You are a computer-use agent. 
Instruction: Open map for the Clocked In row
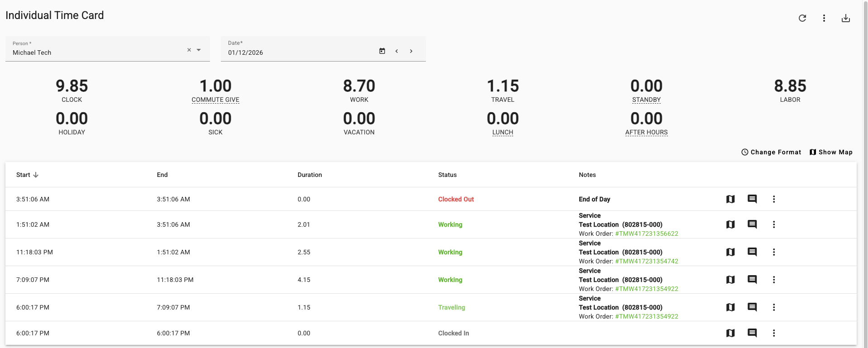tap(730, 333)
